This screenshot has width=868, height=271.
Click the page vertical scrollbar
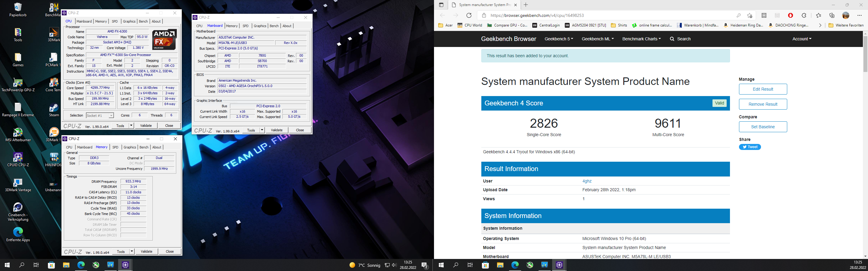click(x=865, y=54)
